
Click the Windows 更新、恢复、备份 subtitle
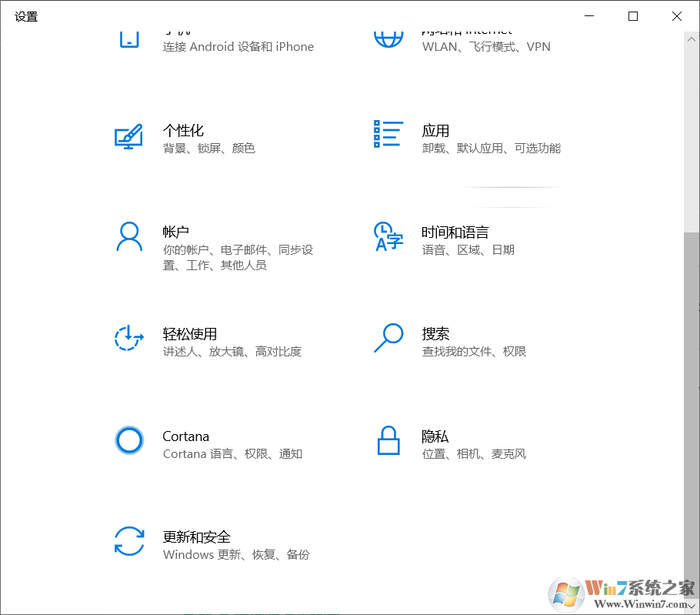click(231, 554)
